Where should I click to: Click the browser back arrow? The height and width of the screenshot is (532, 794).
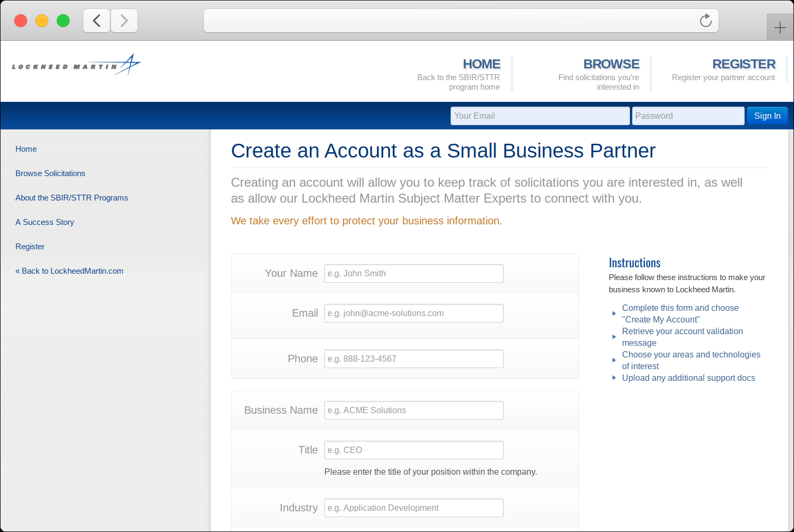pos(96,20)
